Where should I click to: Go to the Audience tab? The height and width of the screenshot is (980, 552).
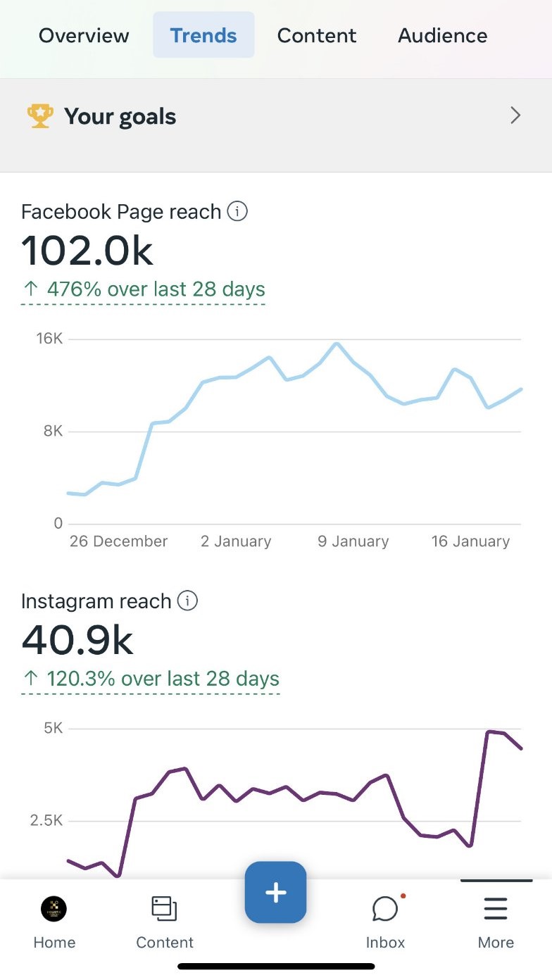(x=443, y=35)
